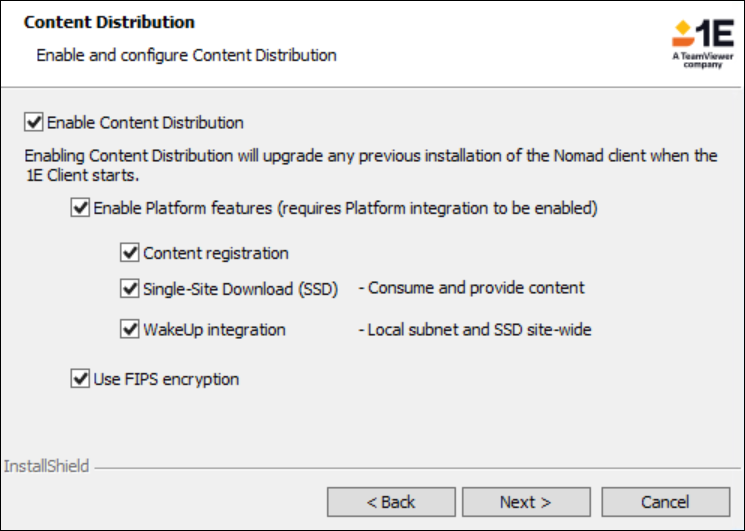Toggle Enable Platform features checkbox
Viewport: 745px width, 531px height.
80,209
